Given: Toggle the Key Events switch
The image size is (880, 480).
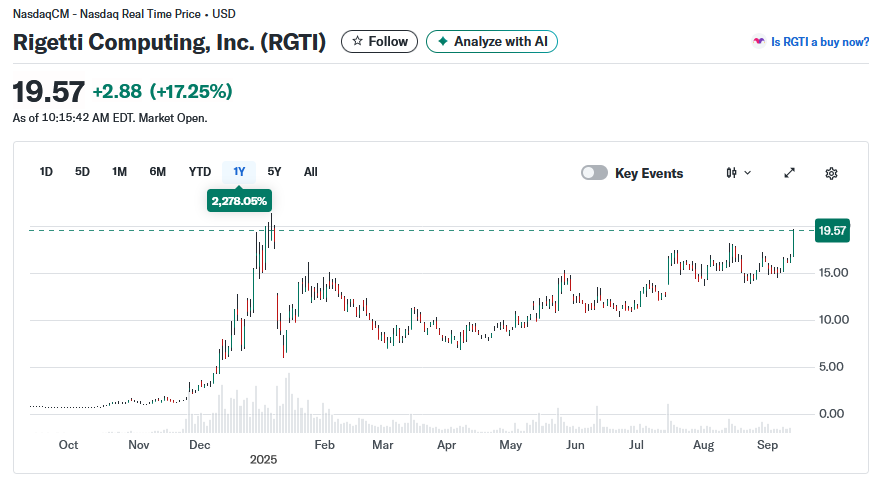Looking at the screenshot, I should point(594,173).
